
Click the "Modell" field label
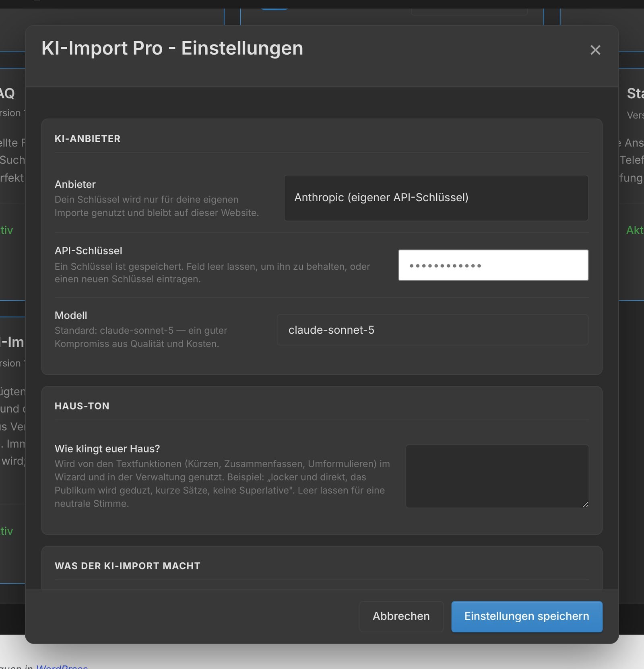(x=71, y=315)
